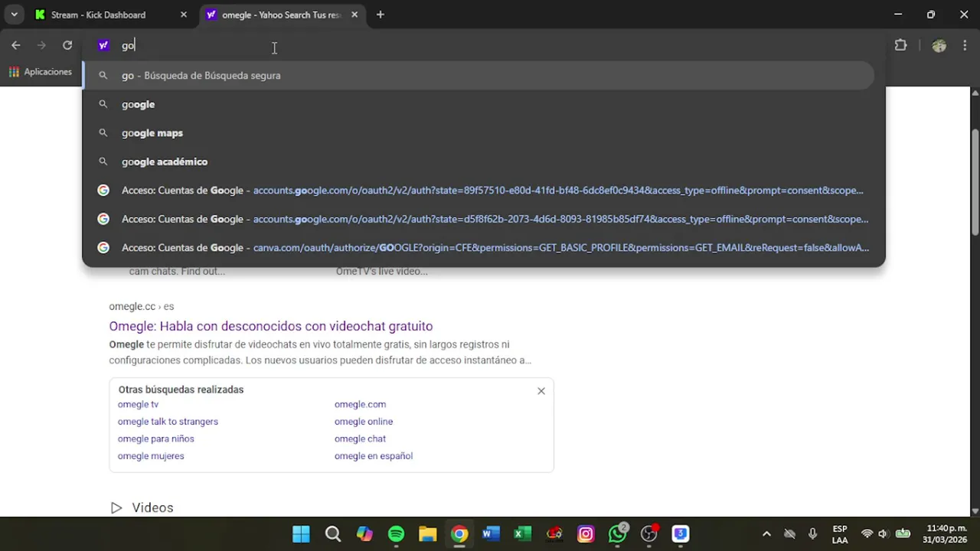Screen dimensions: 980x551
Task: Select the 'google' search suggestion
Action: (x=478, y=104)
